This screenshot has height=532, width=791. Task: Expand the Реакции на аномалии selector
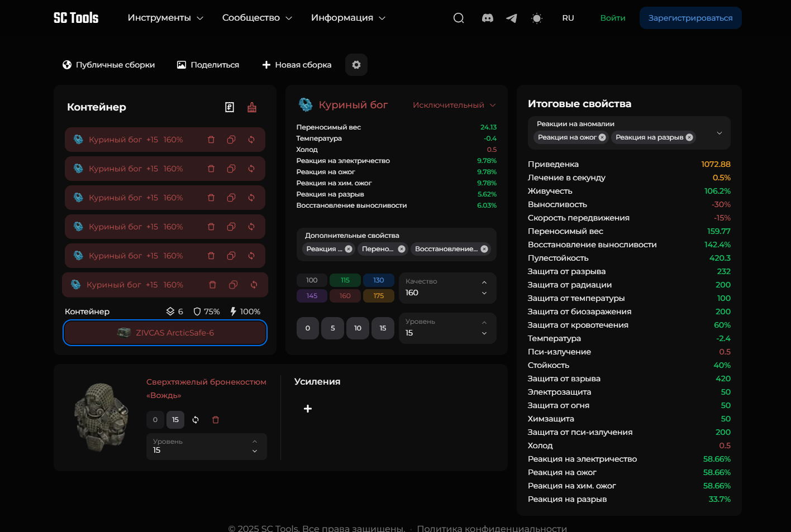[x=719, y=133]
